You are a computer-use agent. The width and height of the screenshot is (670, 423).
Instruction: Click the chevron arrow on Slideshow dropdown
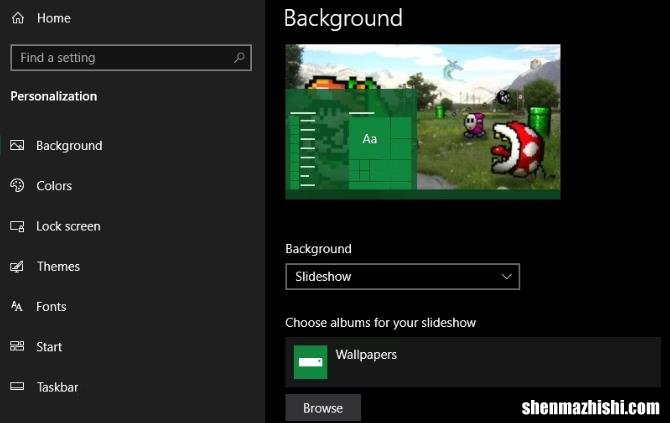(507, 276)
